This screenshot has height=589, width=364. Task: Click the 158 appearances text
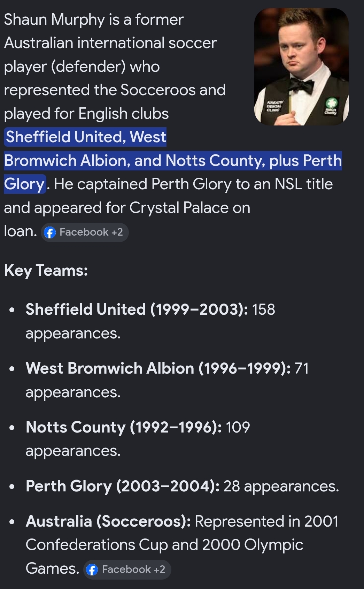pos(150,321)
